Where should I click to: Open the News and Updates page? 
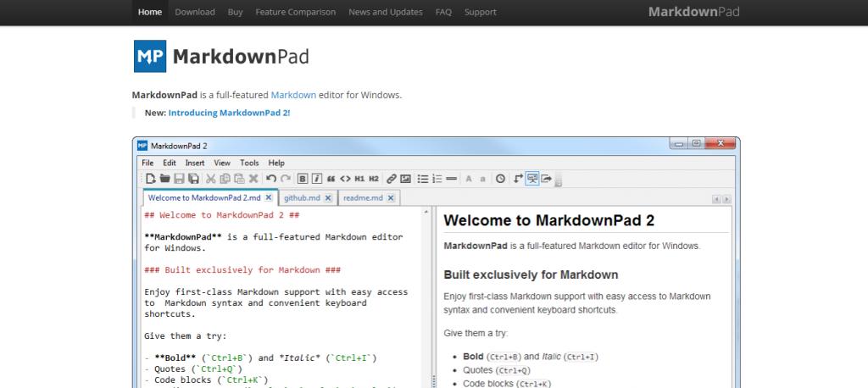click(x=386, y=12)
